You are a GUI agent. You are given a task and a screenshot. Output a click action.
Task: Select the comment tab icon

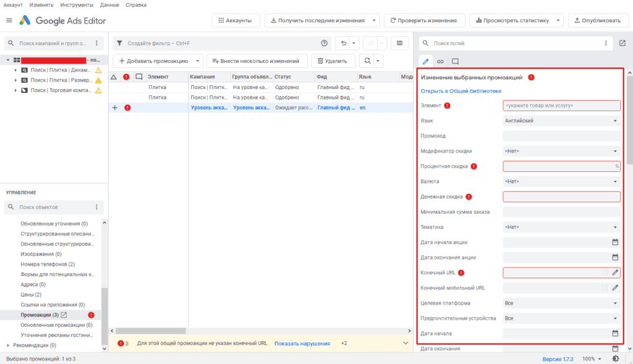pyautogui.click(x=456, y=61)
